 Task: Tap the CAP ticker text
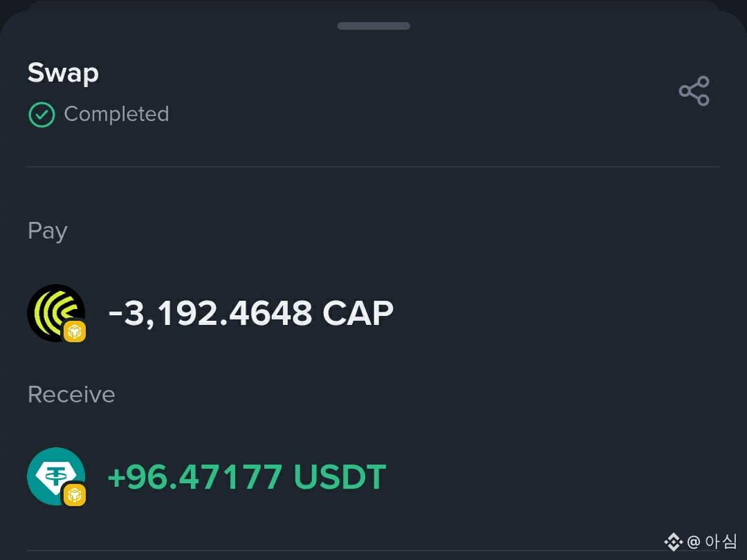click(358, 313)
